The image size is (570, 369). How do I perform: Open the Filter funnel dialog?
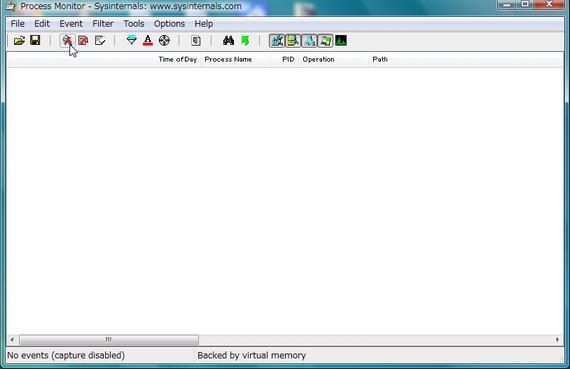click(x=132, y=40)
